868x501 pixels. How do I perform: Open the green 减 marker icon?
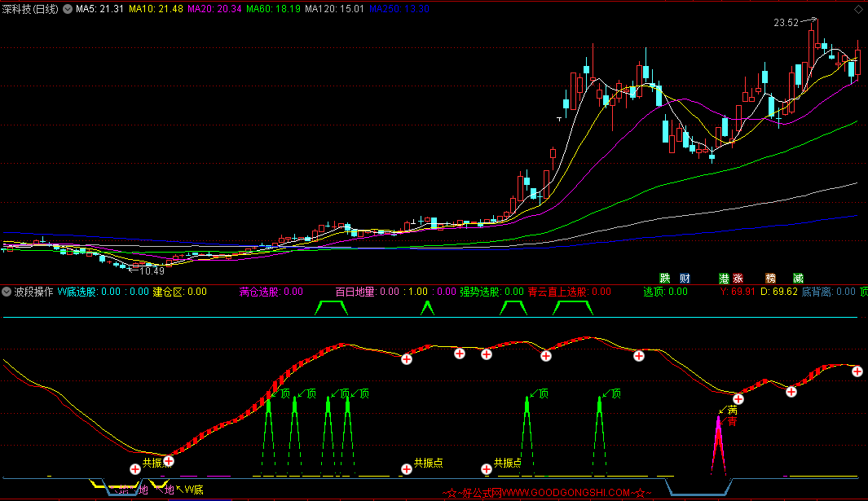pyautogui.click(x=798, y=278)
